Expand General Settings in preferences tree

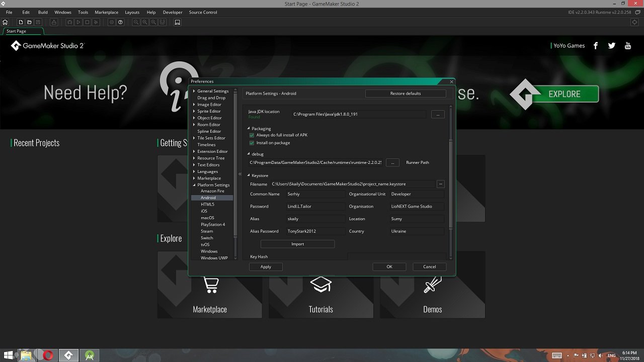pos(194,91)
